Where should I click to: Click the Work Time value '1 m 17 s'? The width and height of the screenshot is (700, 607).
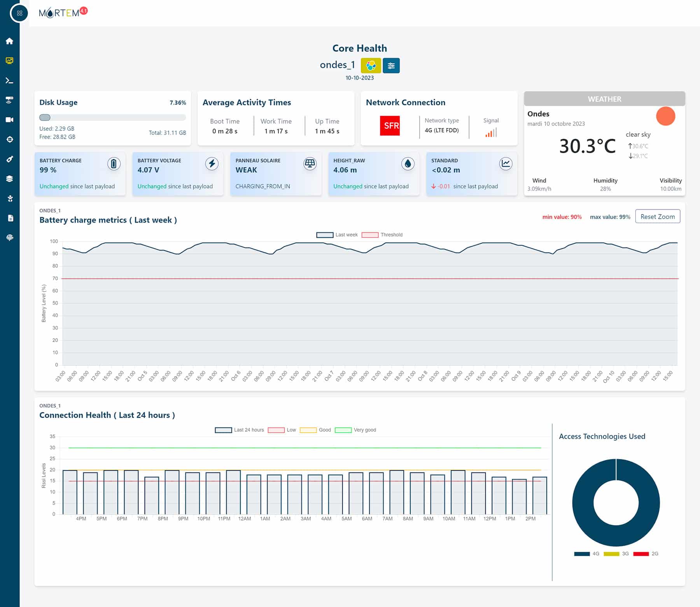(276, 131)
